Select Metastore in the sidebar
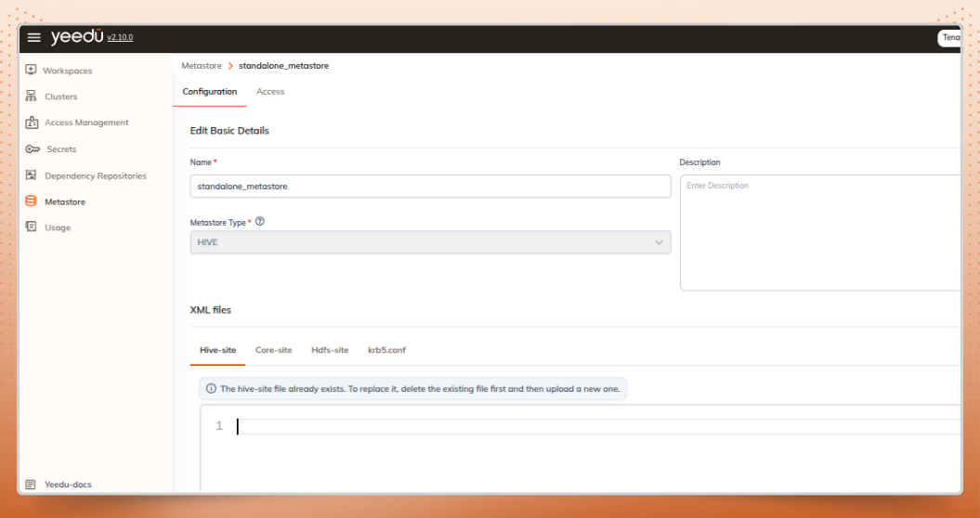Viewport: 980px width, 518px height. coord(65,201)
